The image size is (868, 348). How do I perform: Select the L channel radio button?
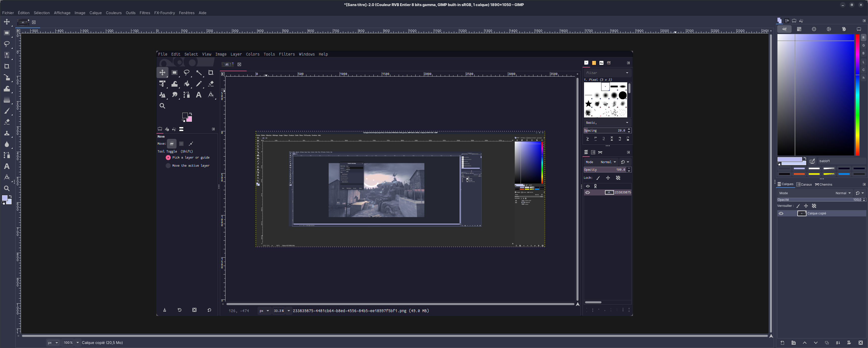[x=863, y=62]
